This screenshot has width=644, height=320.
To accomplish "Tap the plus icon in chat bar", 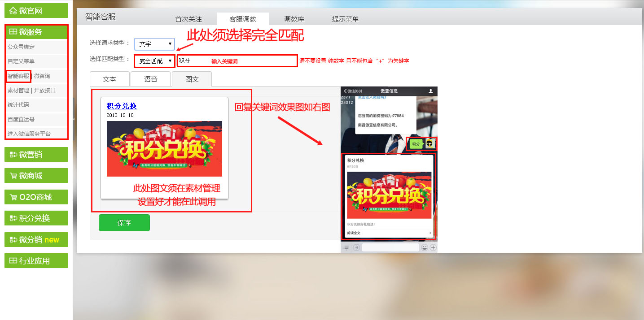I will click(x=433, y=247).
